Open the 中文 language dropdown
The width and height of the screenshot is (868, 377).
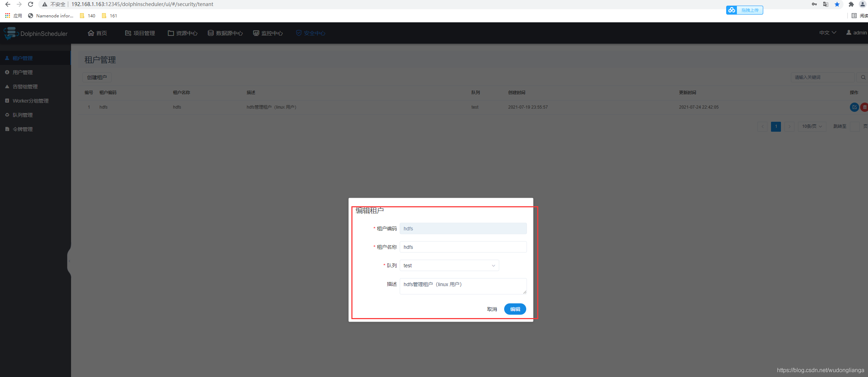827,33
